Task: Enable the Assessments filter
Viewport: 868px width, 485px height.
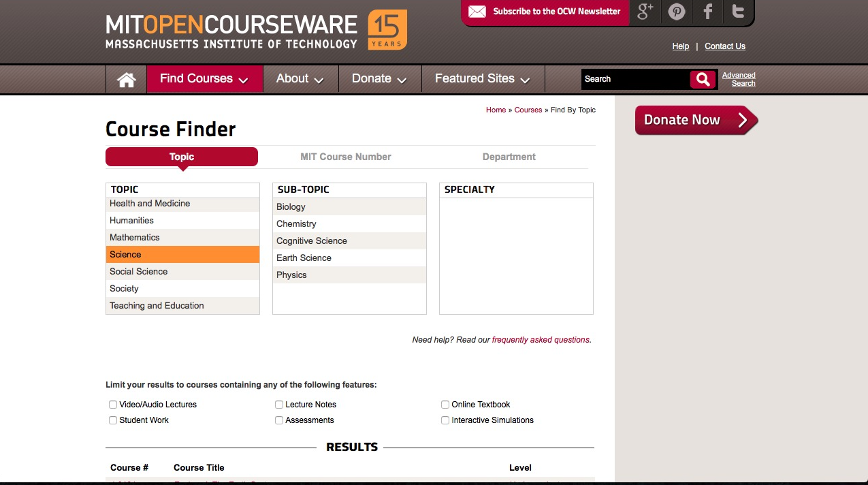Action: [x=279, y=420]
